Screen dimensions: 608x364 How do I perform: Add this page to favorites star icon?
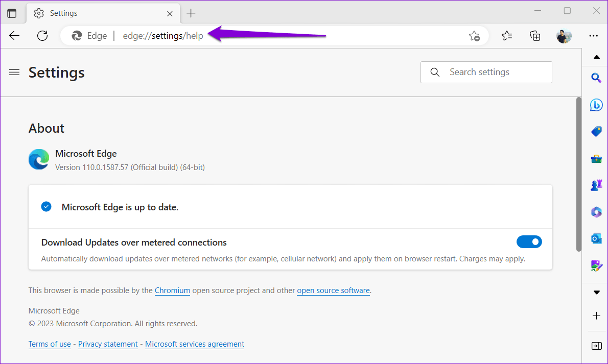coord(474,36)
